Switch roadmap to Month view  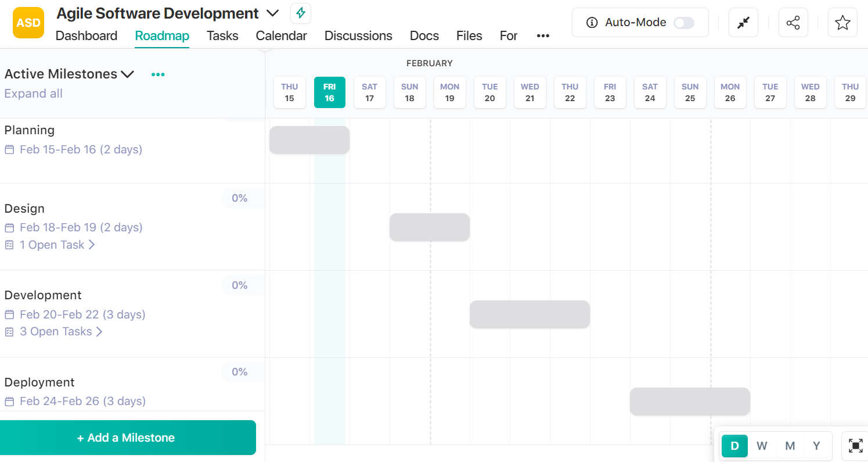[x=790, y=446]
